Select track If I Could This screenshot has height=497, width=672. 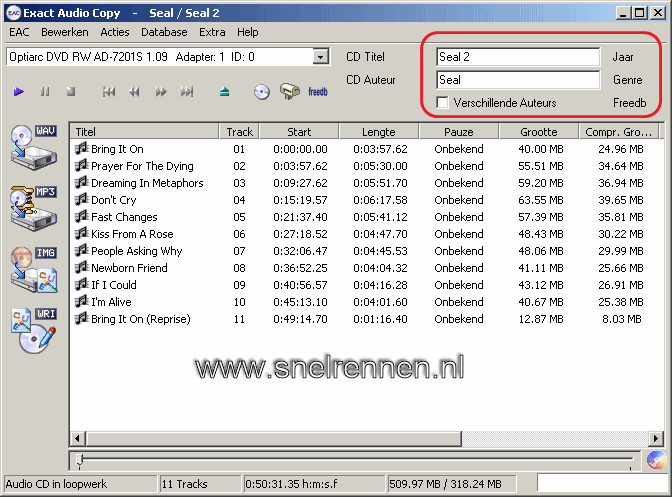(114, 285)
